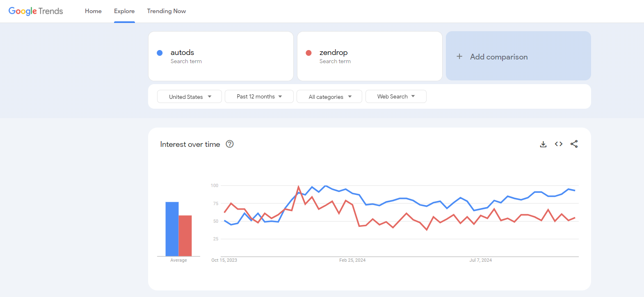This screenshot has width=644, height=297.
Task: Open the Web Search type dropdown
Action: [396, 96]
